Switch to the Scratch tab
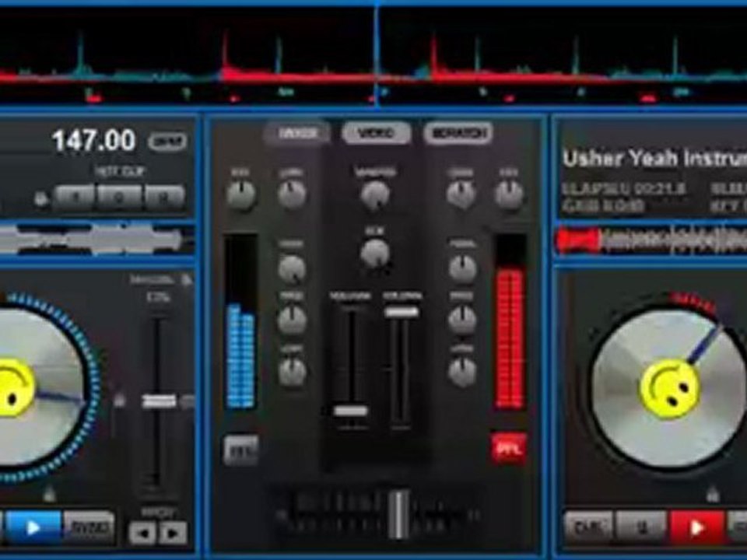Viewport: 747px width, 560px height. (458, 133)
